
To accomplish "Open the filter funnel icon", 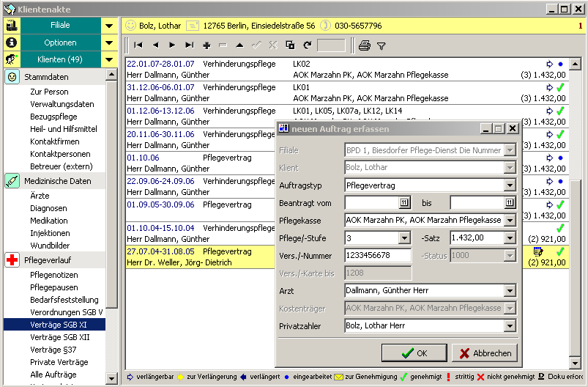I will tap(381, 45).
